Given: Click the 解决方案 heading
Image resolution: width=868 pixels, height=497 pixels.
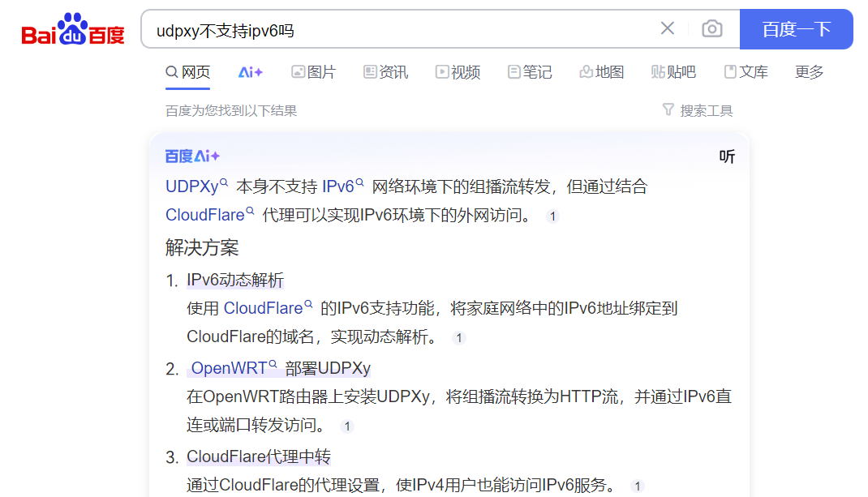Looking at the screenshot, I should [x=202, y=247].
